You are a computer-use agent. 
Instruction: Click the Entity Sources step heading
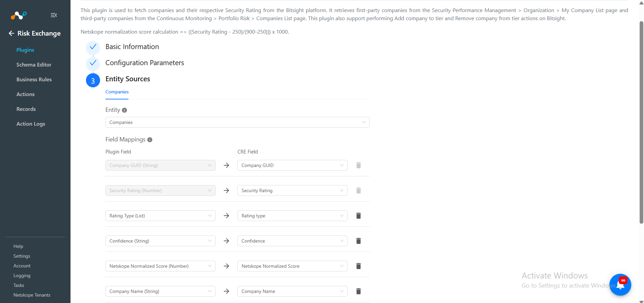(x=128, y=79)
